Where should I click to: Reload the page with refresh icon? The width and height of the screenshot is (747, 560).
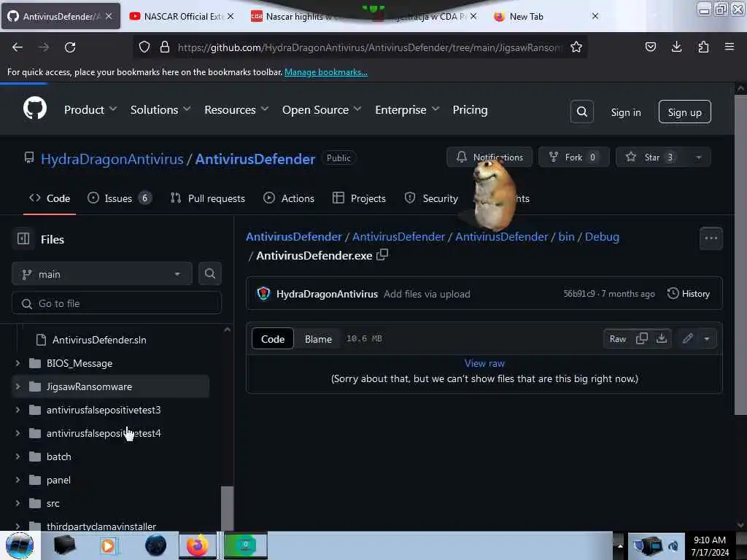(x=70, y=47)
